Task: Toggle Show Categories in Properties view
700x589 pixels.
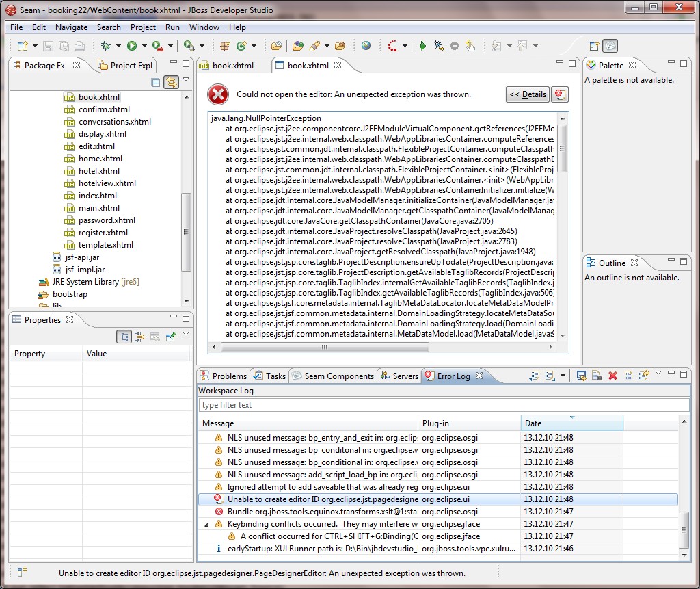Action: click(x=124, y=336)
